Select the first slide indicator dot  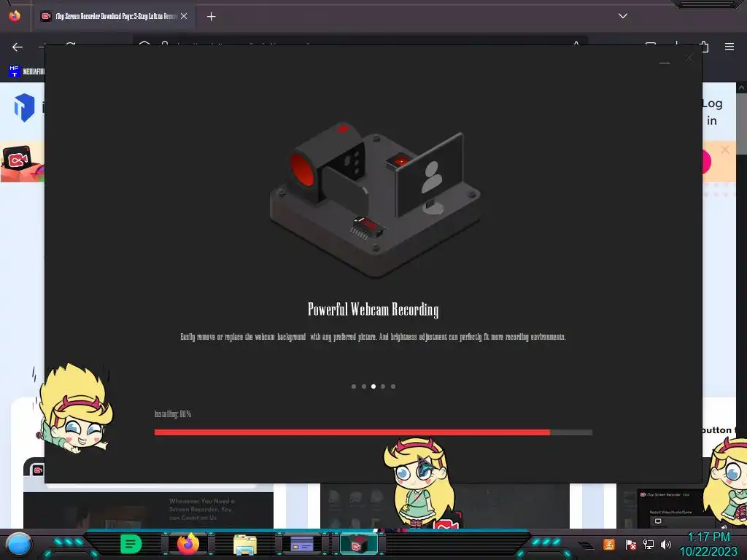[354, 386]
